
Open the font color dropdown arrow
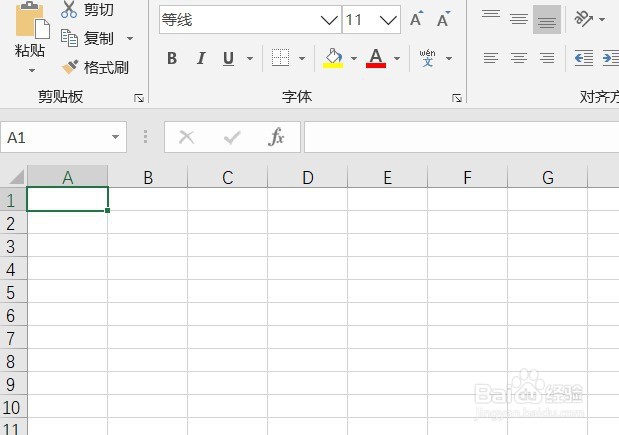tap(397, 58)
